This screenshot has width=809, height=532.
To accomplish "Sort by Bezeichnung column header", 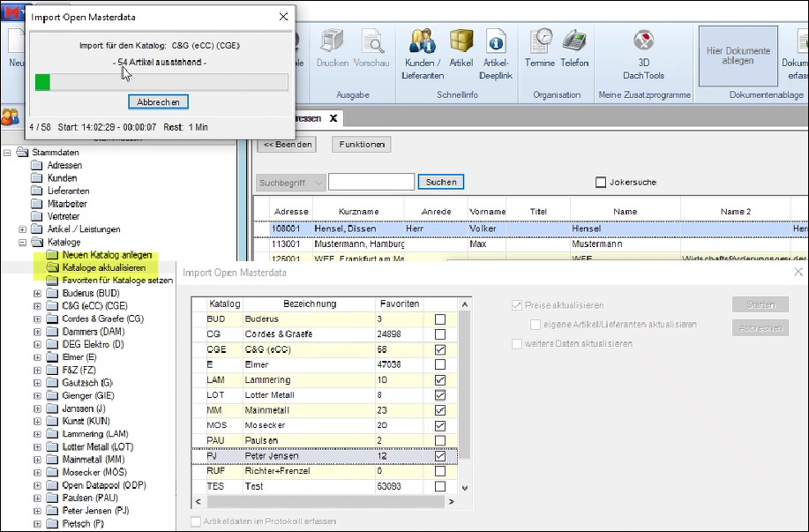I will click(310, 303).
